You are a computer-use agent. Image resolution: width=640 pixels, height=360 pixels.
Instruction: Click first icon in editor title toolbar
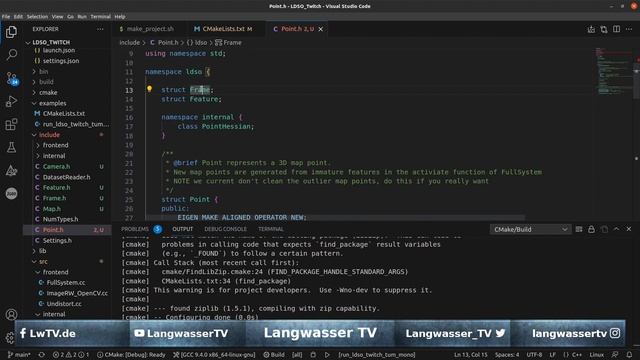tap(591, 29)
